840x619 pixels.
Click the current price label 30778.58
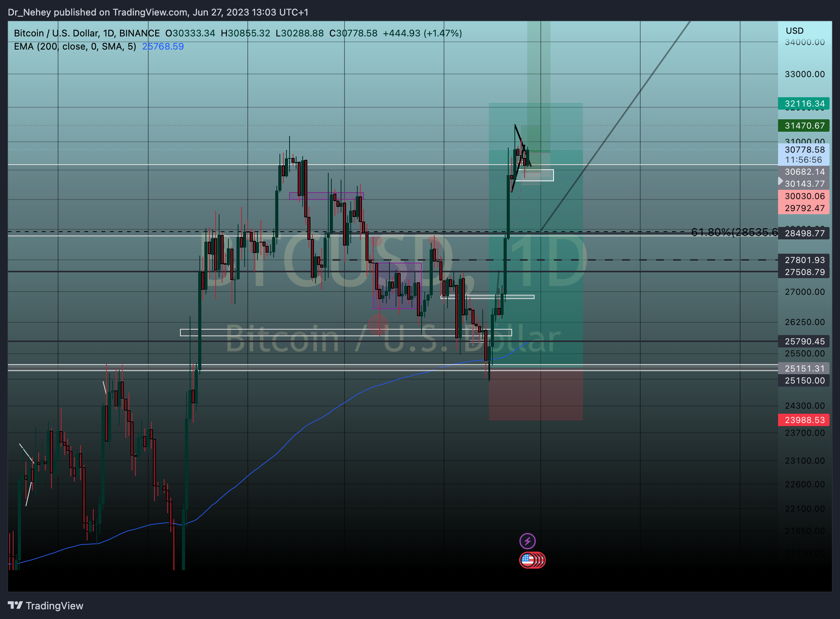pyautogui.click(x=804, y=150)
